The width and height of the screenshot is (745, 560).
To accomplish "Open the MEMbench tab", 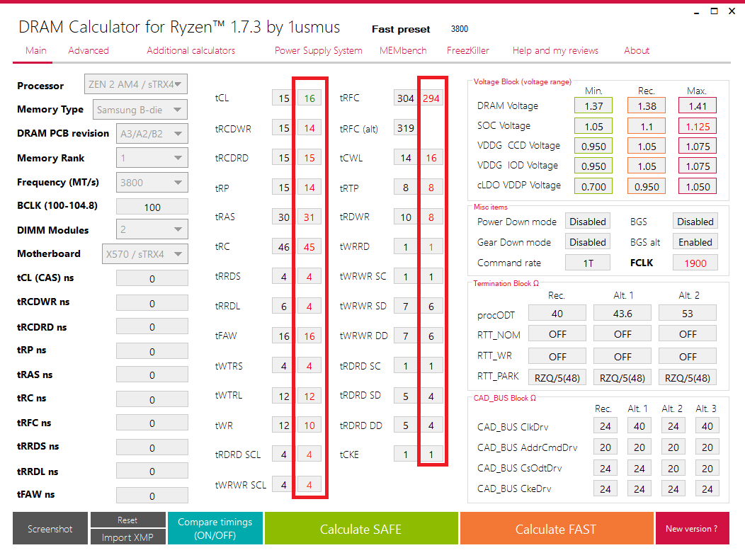I will click(403, 50).
